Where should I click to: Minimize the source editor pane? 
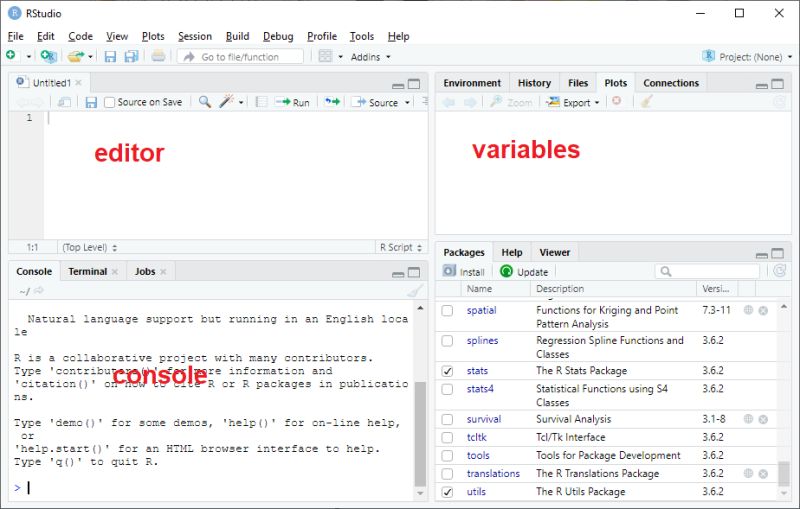pos(398,85)
